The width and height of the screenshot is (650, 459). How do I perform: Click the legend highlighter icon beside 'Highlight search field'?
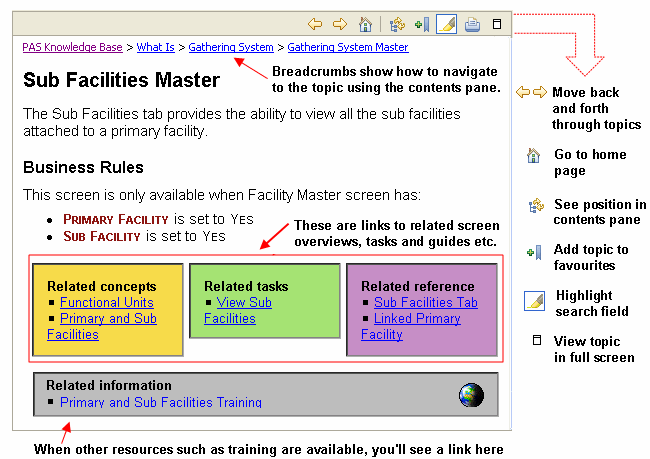click(534, 301)
